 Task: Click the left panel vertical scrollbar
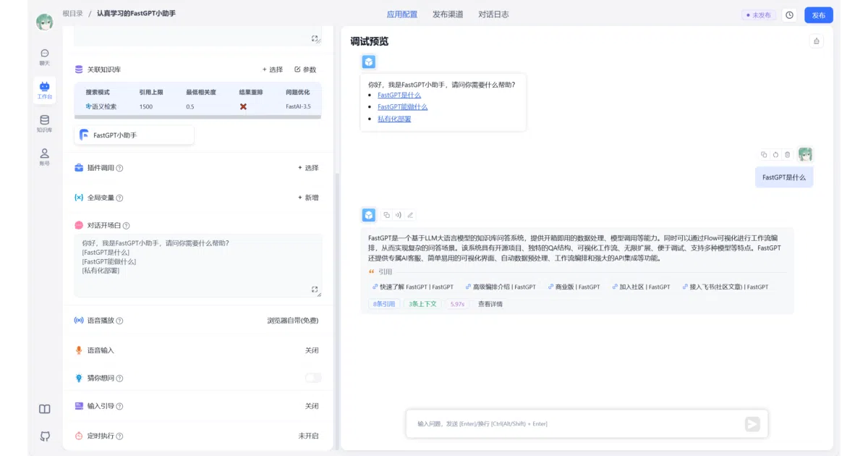pyautogui.click(x=336, y=311)
